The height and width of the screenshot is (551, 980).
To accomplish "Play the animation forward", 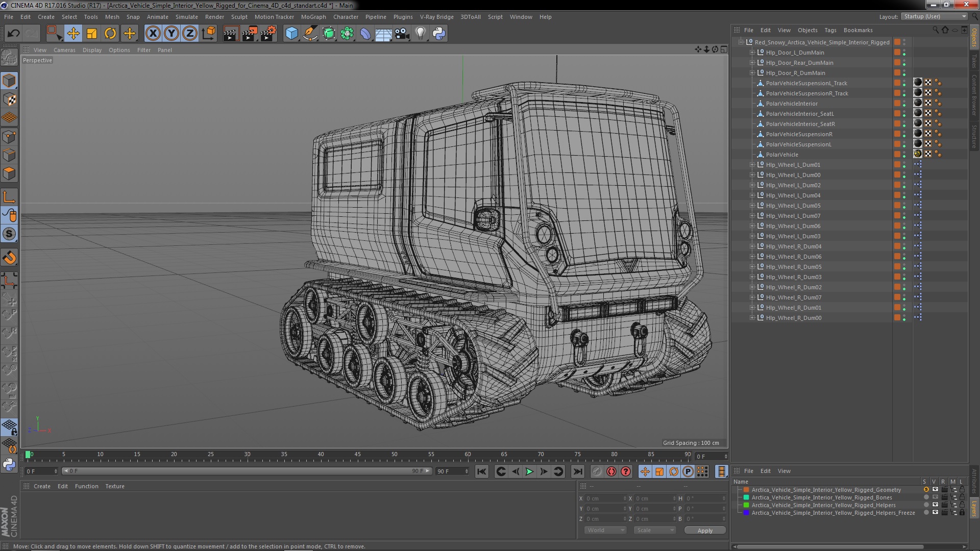I will click(529, 471).
